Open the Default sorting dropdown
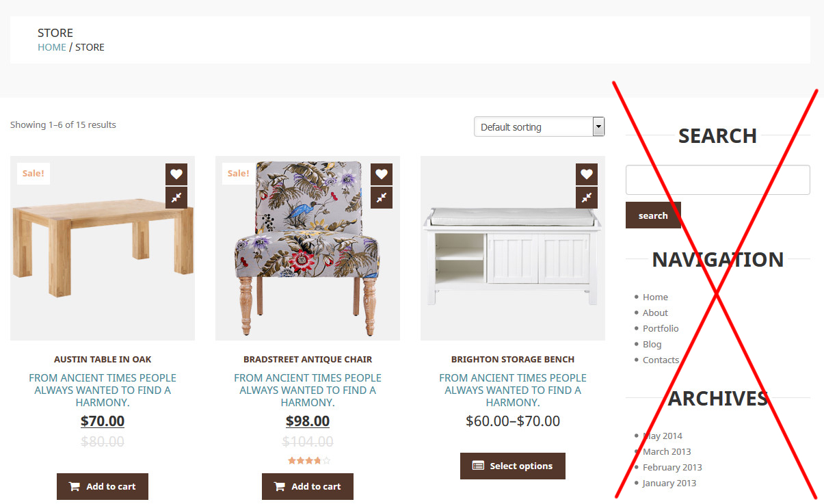 540,127
